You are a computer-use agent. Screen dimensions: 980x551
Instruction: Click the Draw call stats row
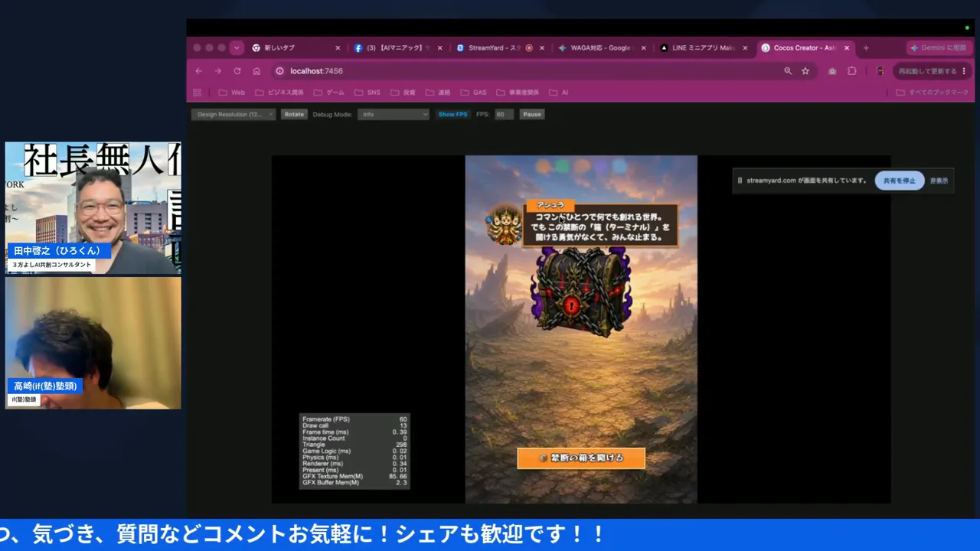pos(354,425)
